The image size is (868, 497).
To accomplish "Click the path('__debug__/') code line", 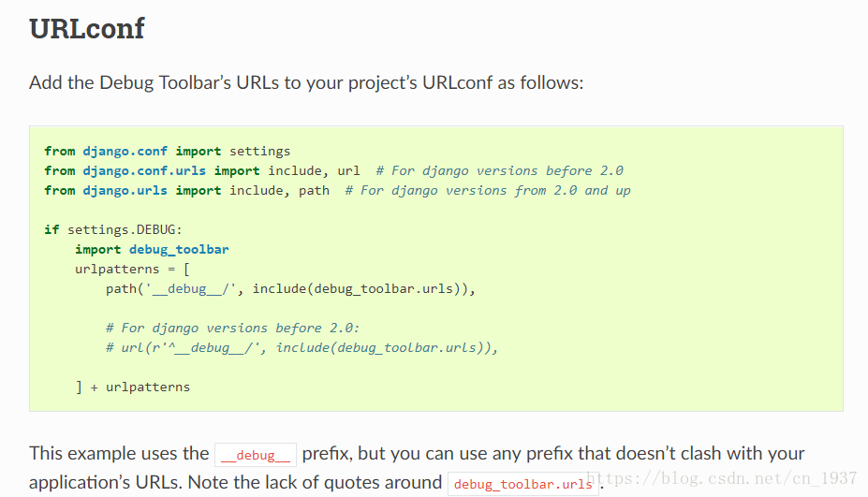I will click(290, 288).
